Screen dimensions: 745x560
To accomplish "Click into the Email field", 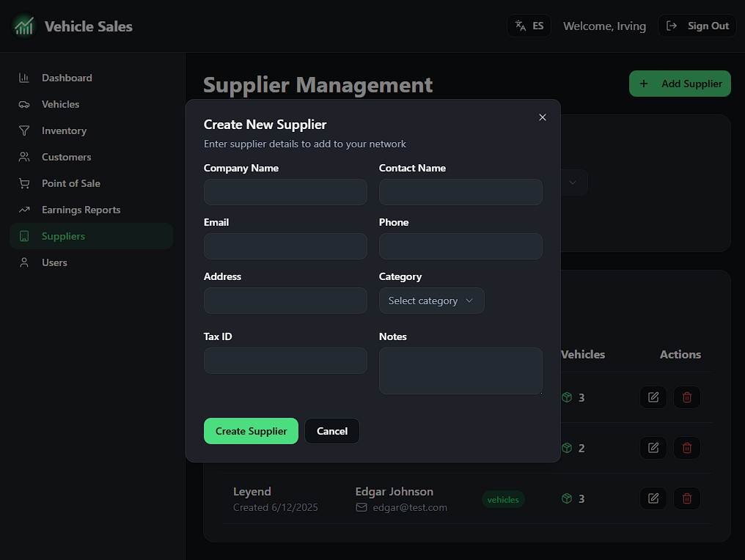I will [x=285, y=246].
